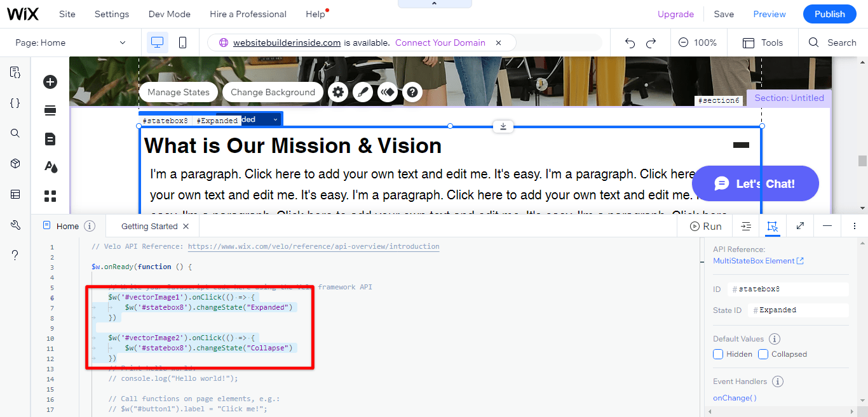
Task: Switch to mobile editor view
Action: pyautogui.click(x=182, y=42)
